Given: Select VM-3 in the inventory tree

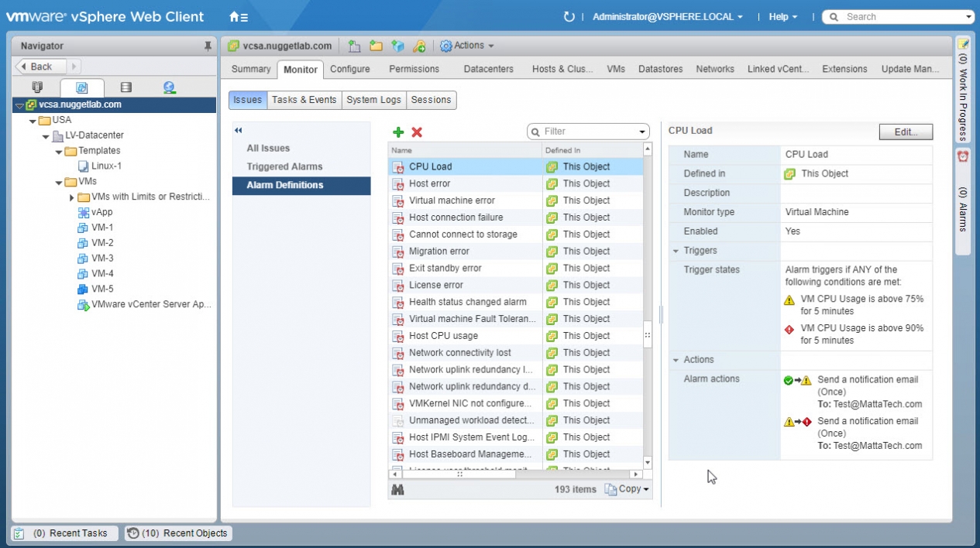Looking at the screenshot, I should 102,259.
